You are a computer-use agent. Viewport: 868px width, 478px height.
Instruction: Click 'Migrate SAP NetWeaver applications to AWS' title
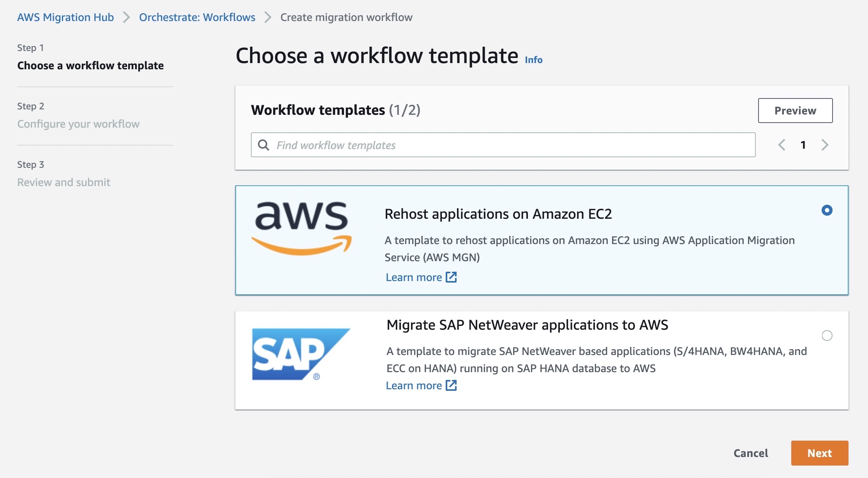[x=527, y=325]
